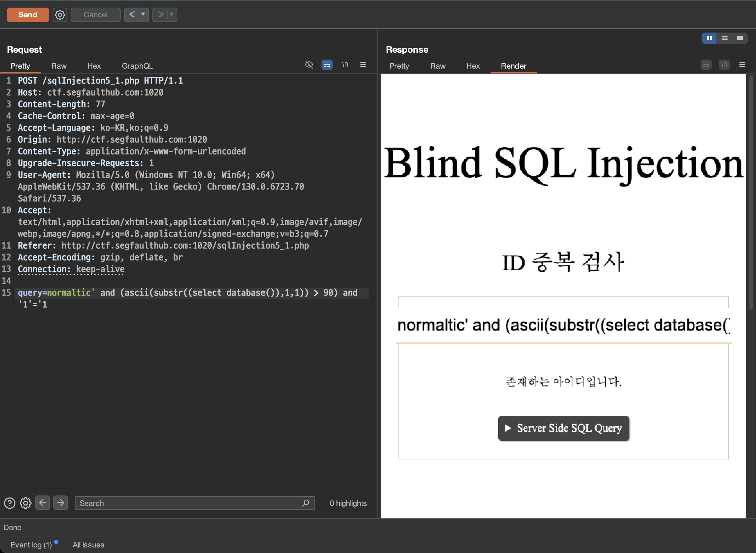Image resolution: width=756 pixels, height=553 pixels.
Task: Go to previous search match arrow
Action: pos(43,503)
